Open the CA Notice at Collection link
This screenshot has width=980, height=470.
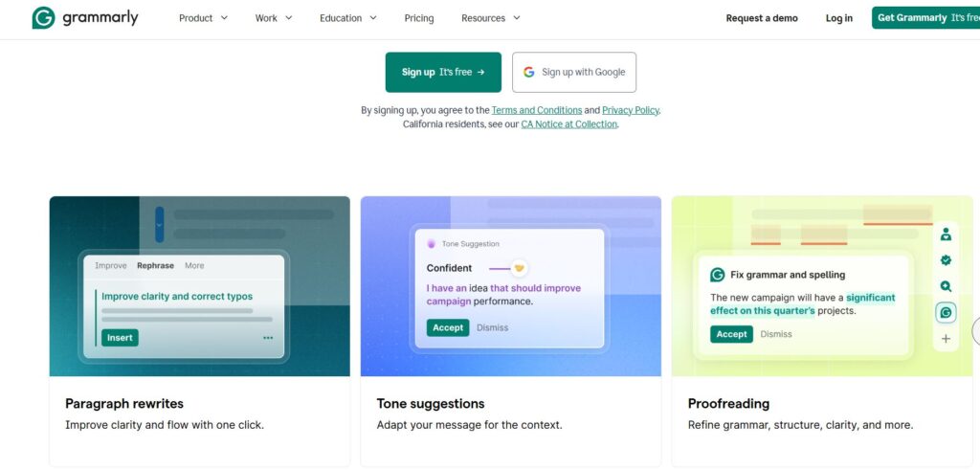pyautogui.click(x=568, y=124)
